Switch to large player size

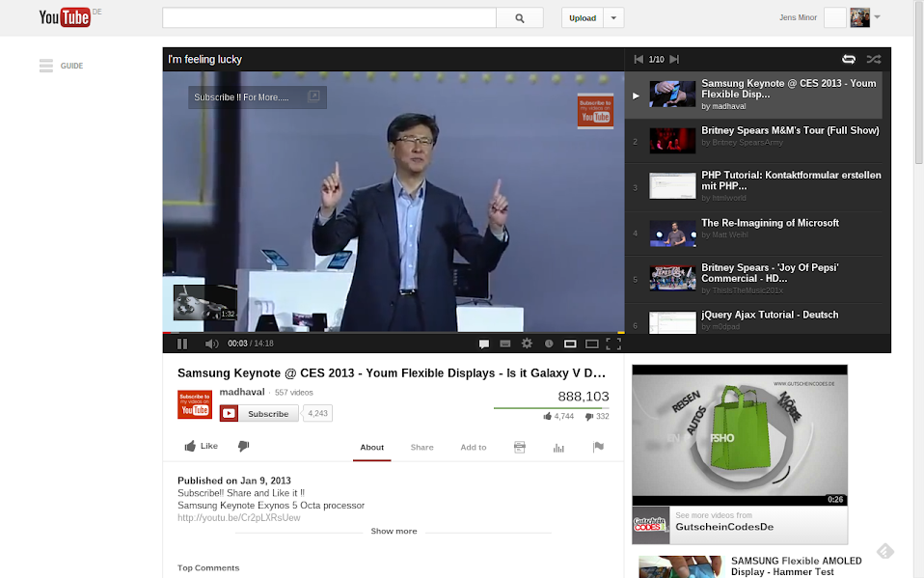pyautogui.click(x=591, y=344)
